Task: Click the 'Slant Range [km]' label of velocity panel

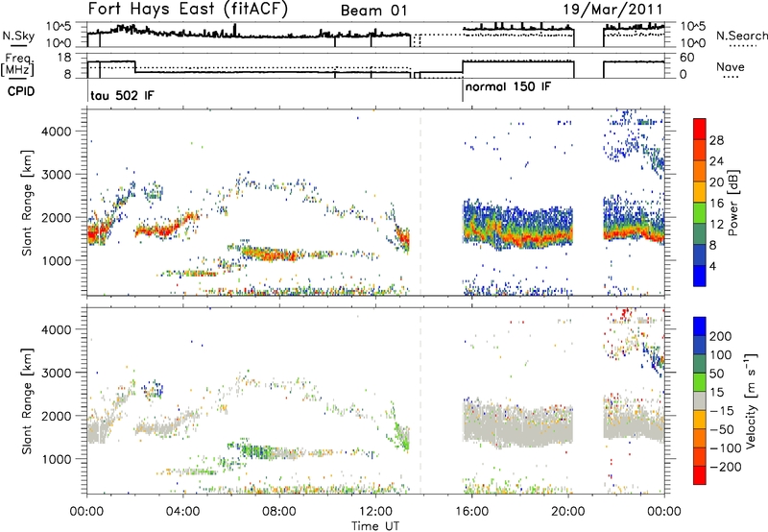Action: coord(27,401)
